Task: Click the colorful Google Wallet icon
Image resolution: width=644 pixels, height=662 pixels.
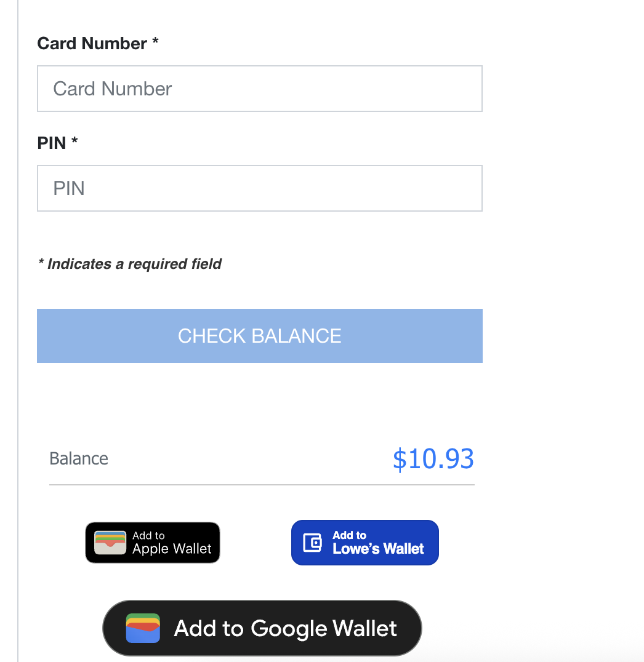Action: point(143,628)
